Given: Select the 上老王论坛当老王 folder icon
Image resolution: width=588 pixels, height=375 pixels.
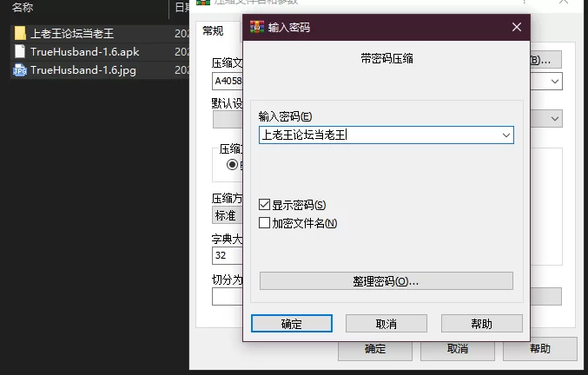Looking at the screenshot, I should pos(20,33).
